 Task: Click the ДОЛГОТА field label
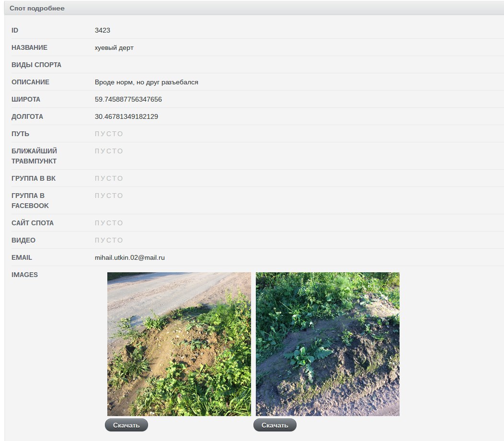click(27, 116)
